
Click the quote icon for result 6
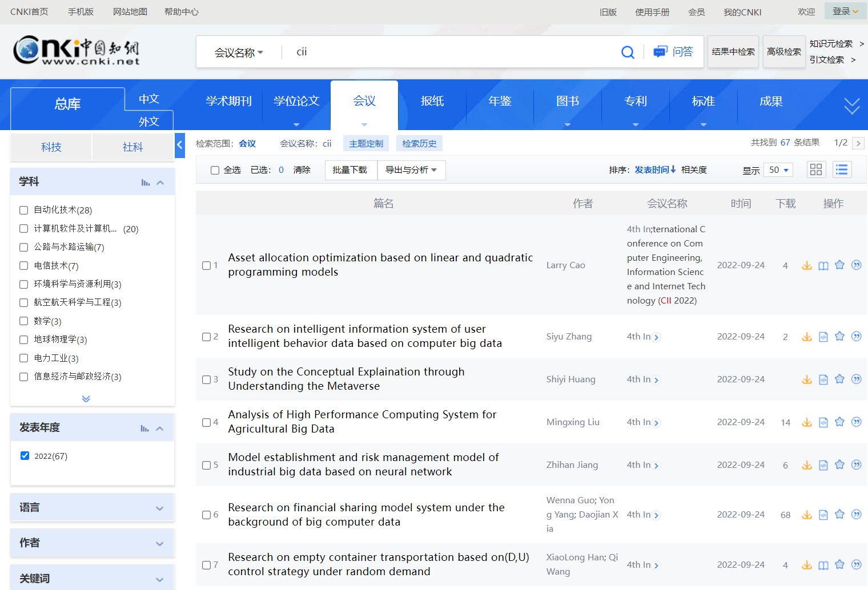click(856, 514)
